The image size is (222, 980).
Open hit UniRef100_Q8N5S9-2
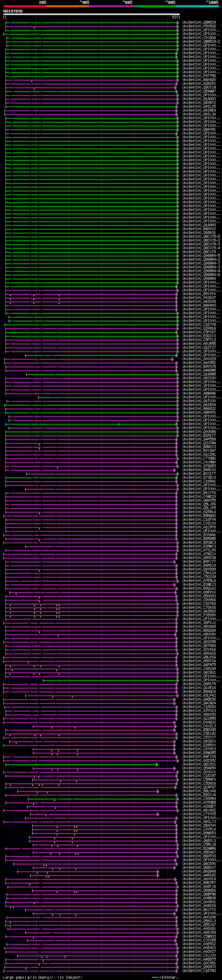[201, 41]
